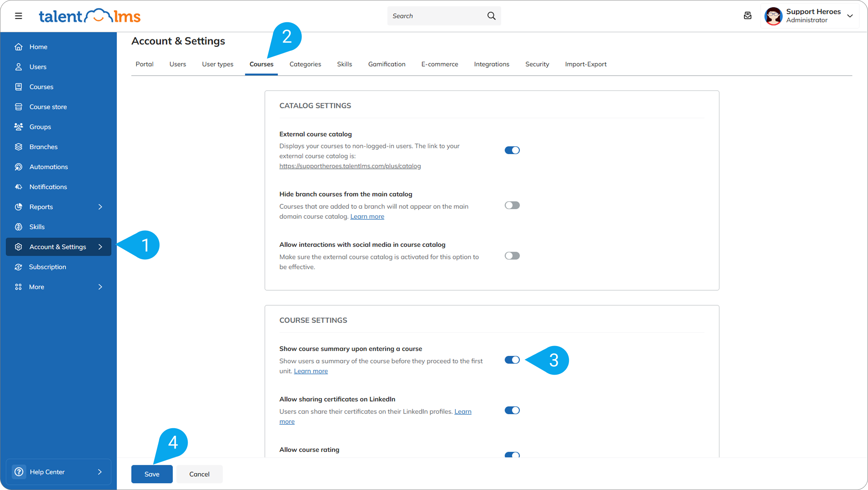Open the Integrations tab
Viewport: 868px width, 490px height.
491,64
